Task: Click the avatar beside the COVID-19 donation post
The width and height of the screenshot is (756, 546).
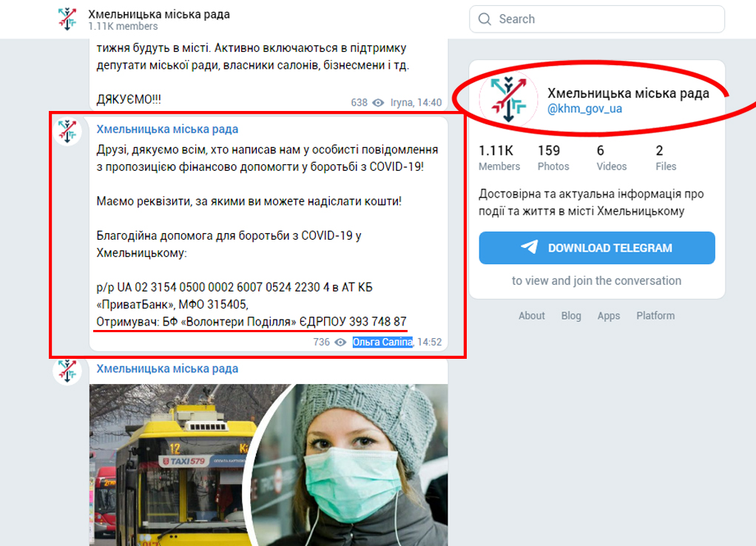Action: (67, 131)
